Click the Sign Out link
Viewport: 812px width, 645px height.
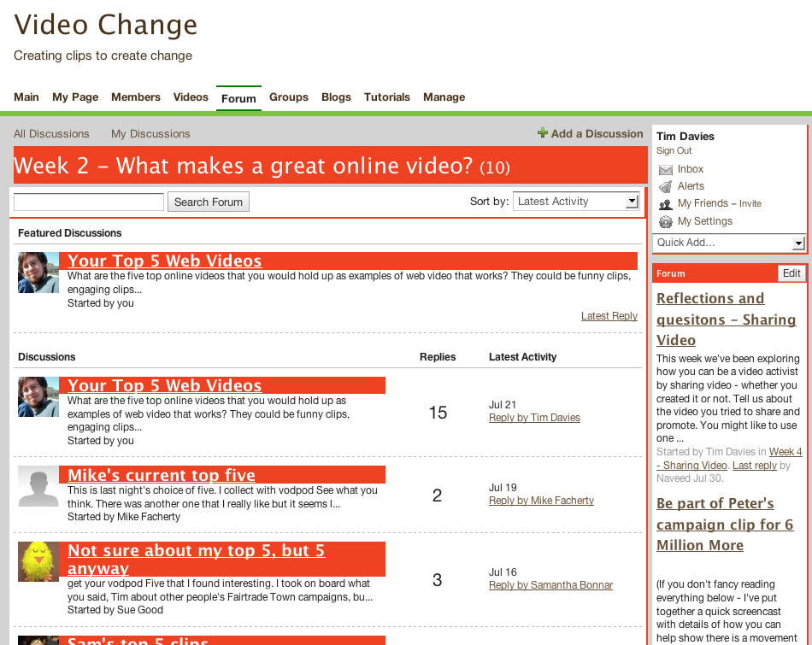[x=674, y=151]
